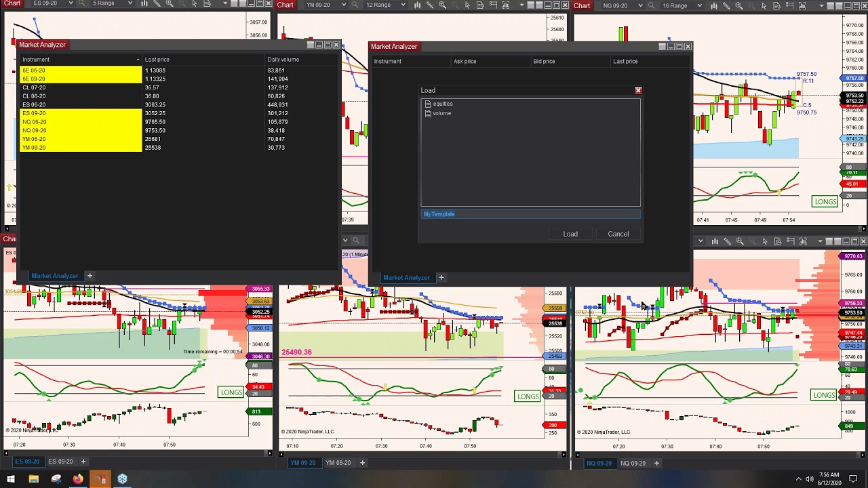The width and height of the screenshot is (868, 488).
Task: Select blue NQ 09-20 chart tab
Action: [599, 463]
